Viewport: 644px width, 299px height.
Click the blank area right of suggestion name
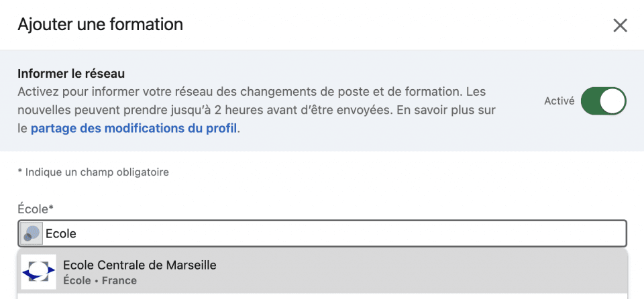pyautogui.click(x=411, y=265)
